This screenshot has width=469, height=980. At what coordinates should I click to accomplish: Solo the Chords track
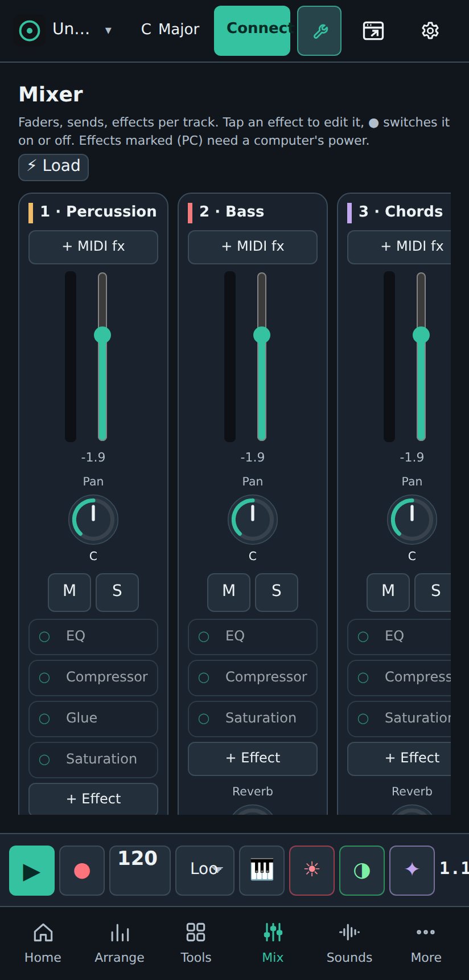pyautogui.click(x=433, y=592)
